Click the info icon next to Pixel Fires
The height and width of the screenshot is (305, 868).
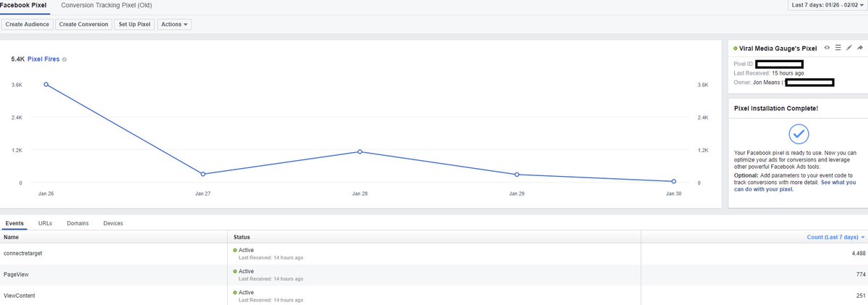click(x=64, y=59)
